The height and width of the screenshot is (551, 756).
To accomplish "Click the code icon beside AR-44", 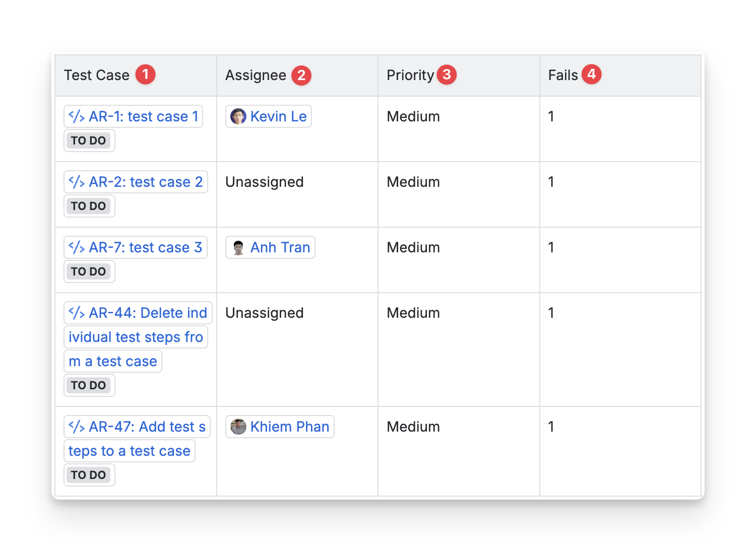I will click(x=76, y=313).
